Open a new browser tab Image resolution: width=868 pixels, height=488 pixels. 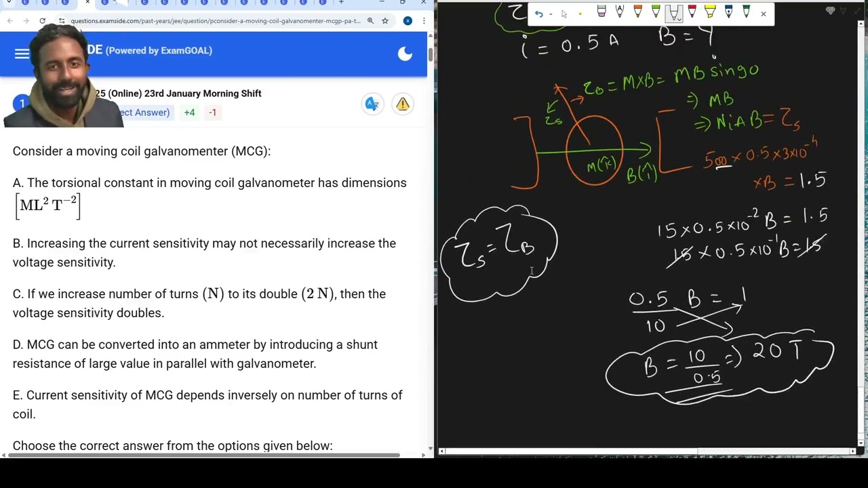click(x=341, y=3)
